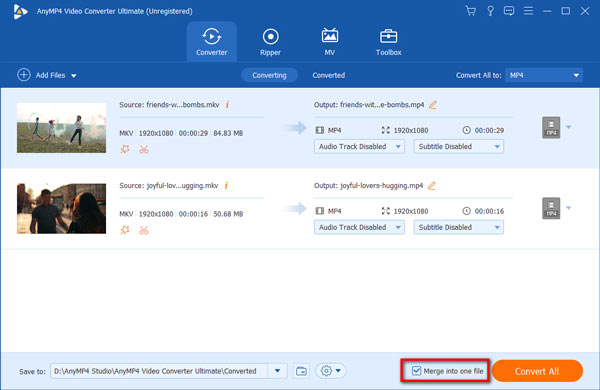Open the hamburger menu in title bar
Screen dimensions: 600x390
528,11
